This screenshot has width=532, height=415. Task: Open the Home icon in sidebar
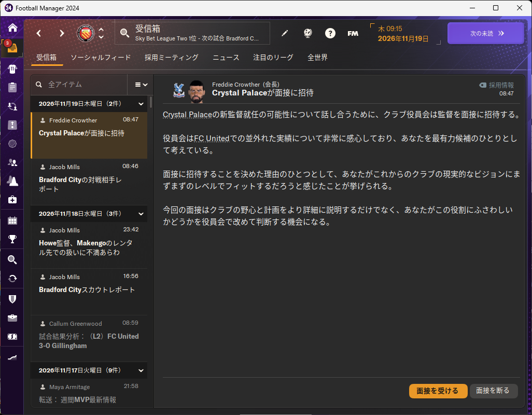pos(12,27)
